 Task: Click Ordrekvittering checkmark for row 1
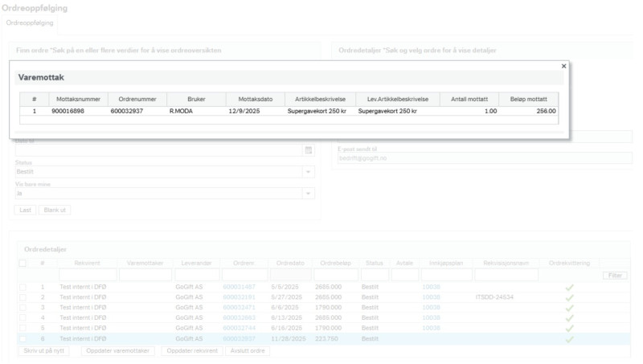pos(569,288)
